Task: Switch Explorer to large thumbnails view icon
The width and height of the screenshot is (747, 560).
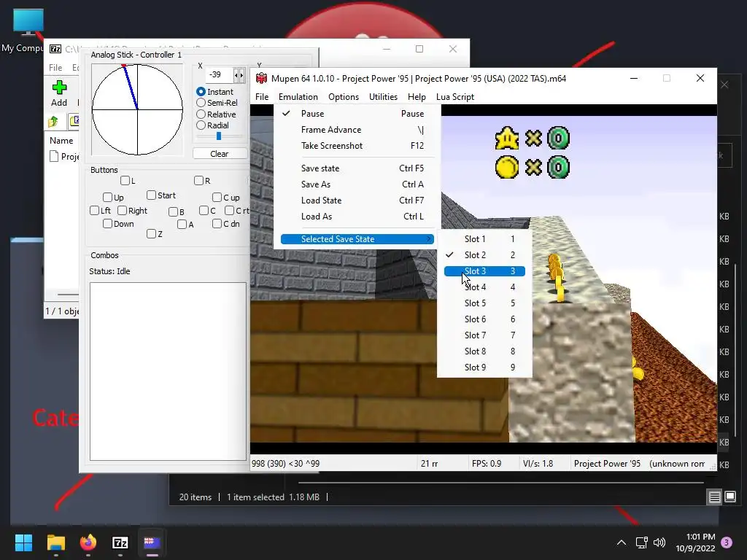Action: 730,497
